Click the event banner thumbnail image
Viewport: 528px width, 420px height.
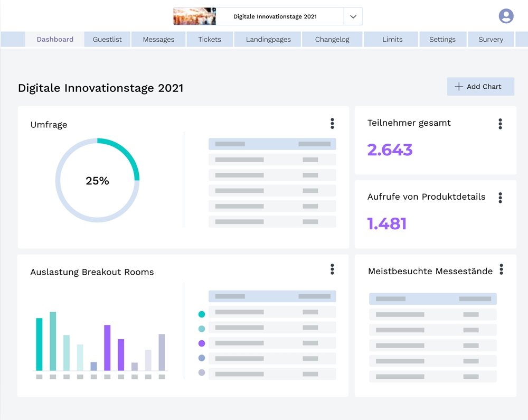tap(195, 16)
